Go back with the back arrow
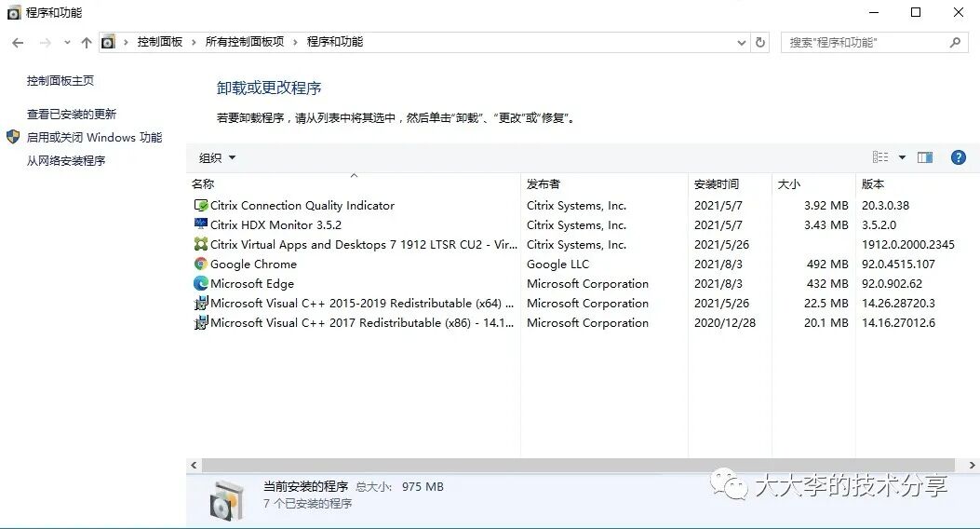The image size is (980, 529). (18, 43)
